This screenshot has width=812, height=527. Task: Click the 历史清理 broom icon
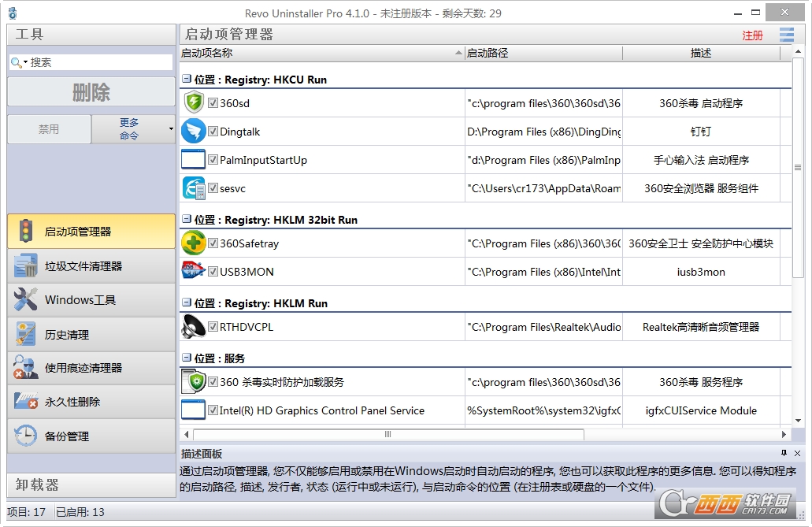pyautogui.click(x=25, y=334)
